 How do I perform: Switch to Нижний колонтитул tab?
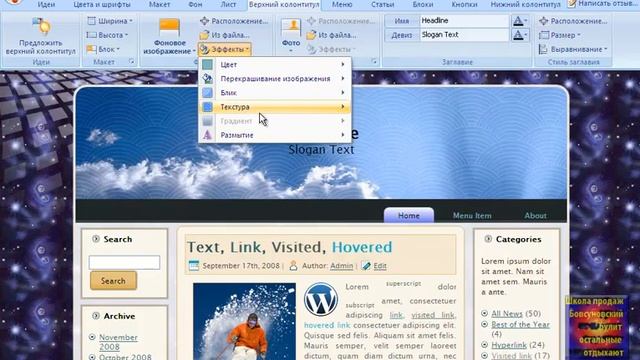pos(526,4)
